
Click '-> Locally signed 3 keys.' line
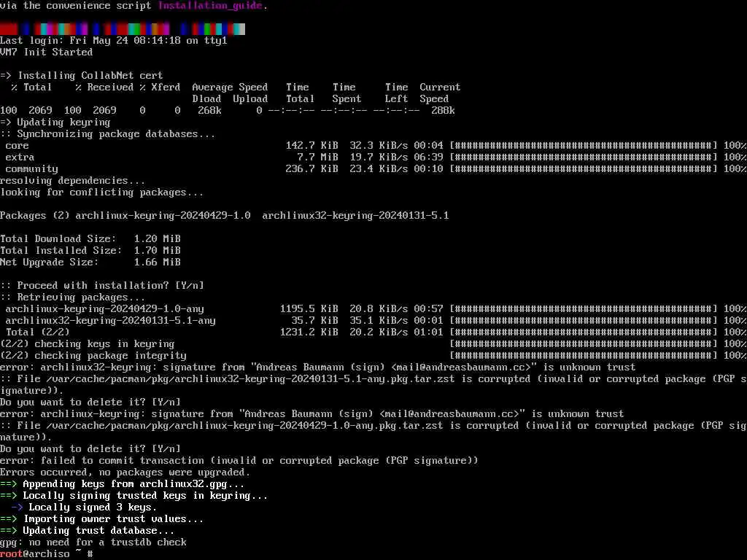point(85,507)
